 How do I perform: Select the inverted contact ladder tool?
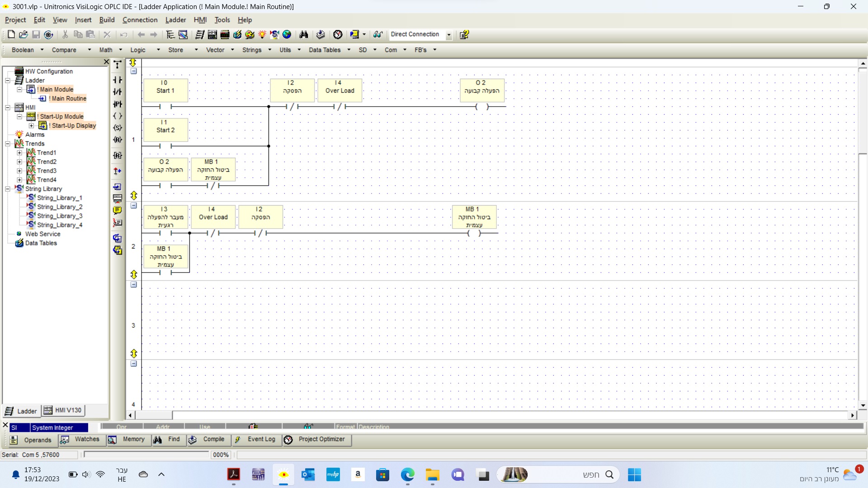[x=118, y=92]
